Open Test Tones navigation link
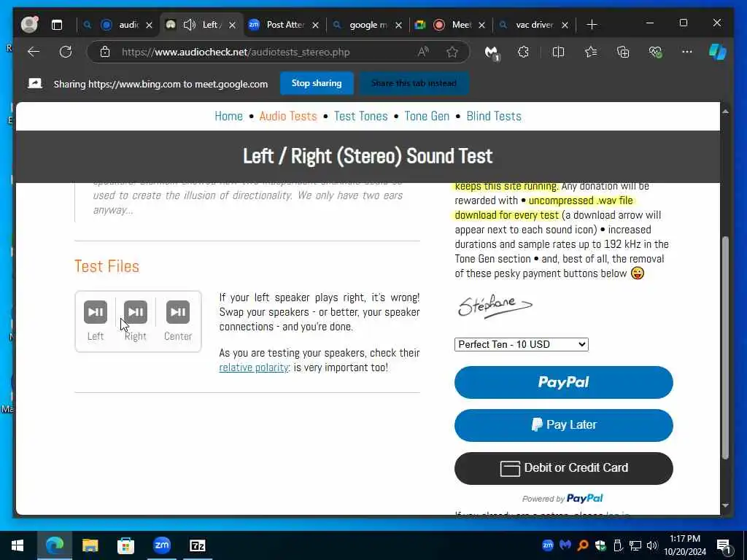 (360, 116)
